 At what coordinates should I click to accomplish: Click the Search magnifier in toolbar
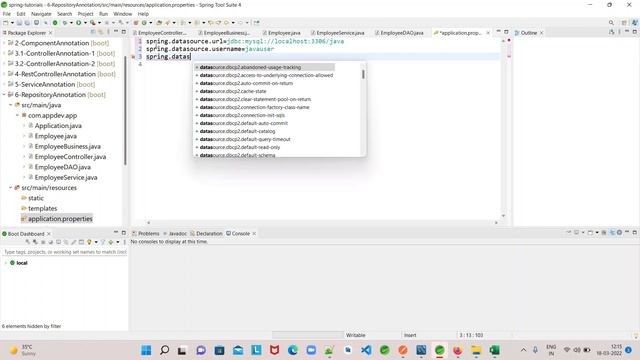611,23
